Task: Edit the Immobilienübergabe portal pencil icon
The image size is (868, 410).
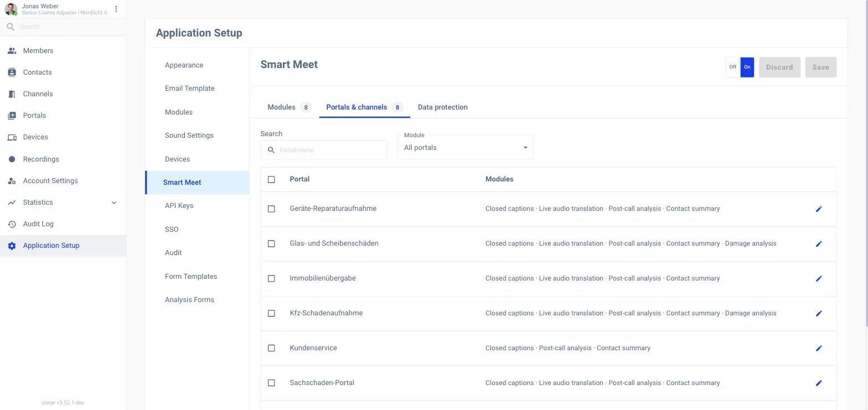Action: coord(819,279)
